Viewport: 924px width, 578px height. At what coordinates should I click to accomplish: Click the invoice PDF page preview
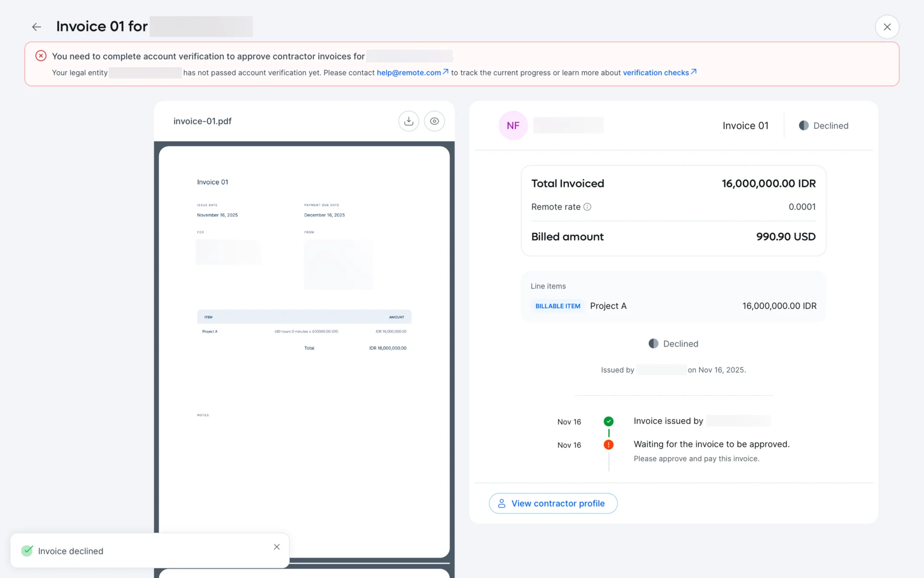304,352
